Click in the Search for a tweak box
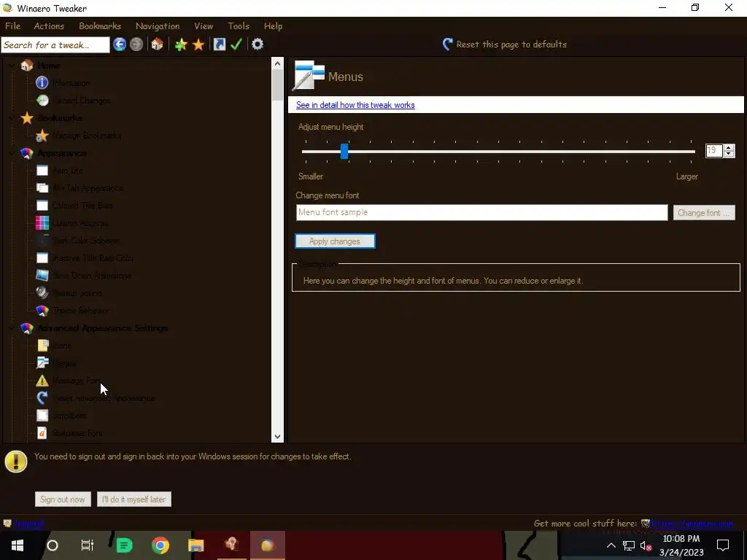747x560 pixels. tap(55, 44)
